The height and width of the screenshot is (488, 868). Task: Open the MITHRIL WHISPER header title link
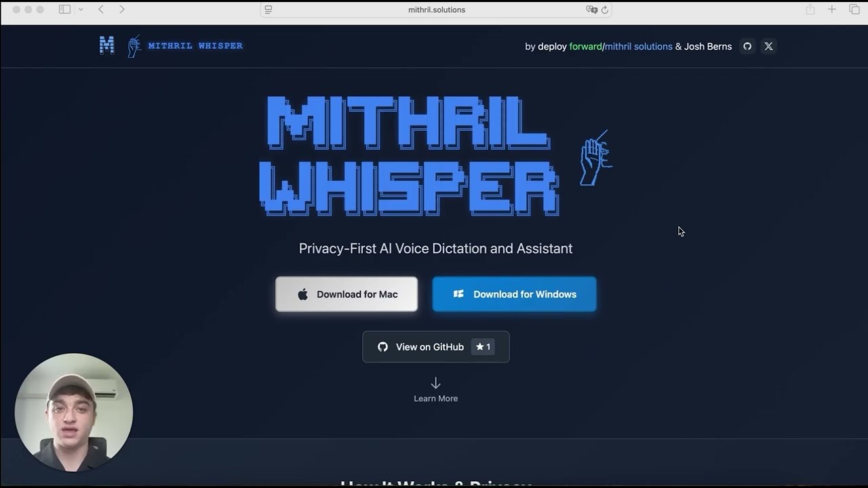pos(195,46)
